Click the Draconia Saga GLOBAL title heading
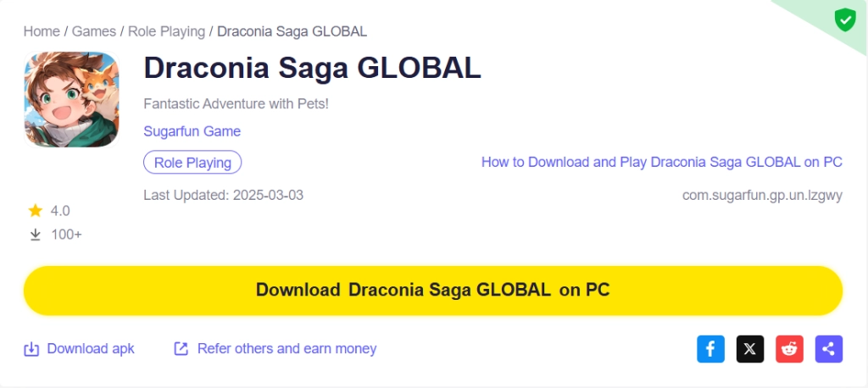This screenshot has width=868, height=388. pos(312,68)
